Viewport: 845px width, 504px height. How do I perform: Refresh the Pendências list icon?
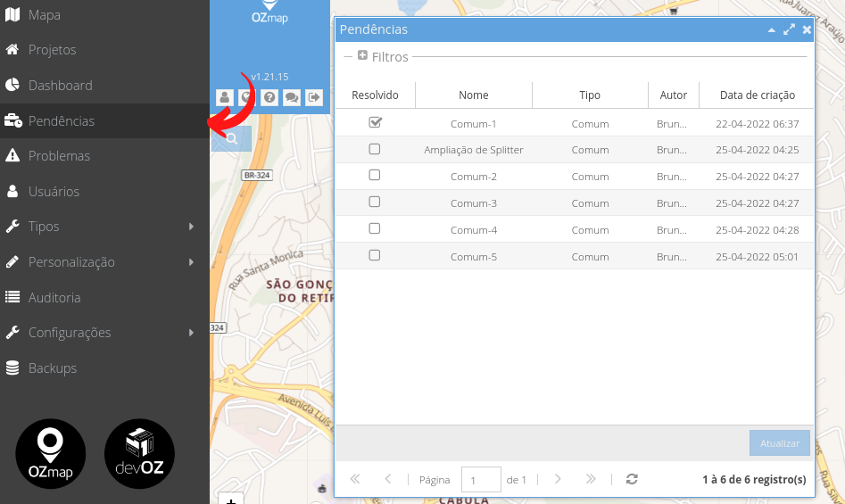coord(632,479)
